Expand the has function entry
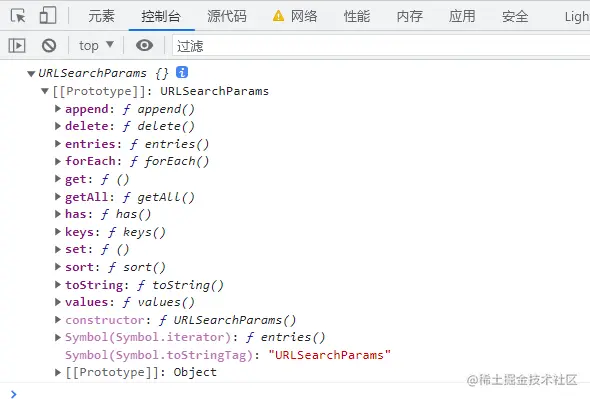 click(58, 214)
